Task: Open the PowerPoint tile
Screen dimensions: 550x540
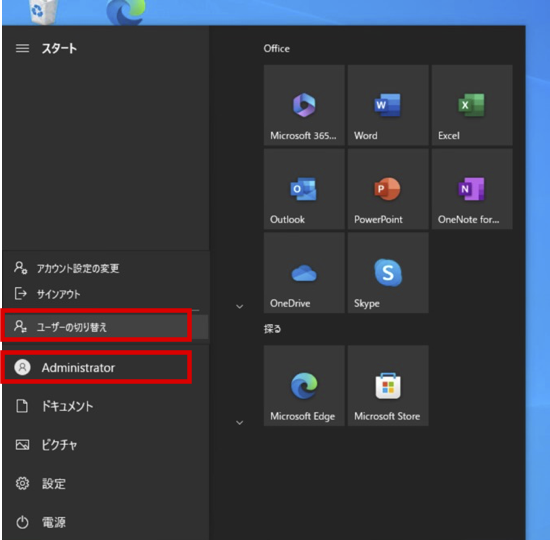Action: coord(388,189)
